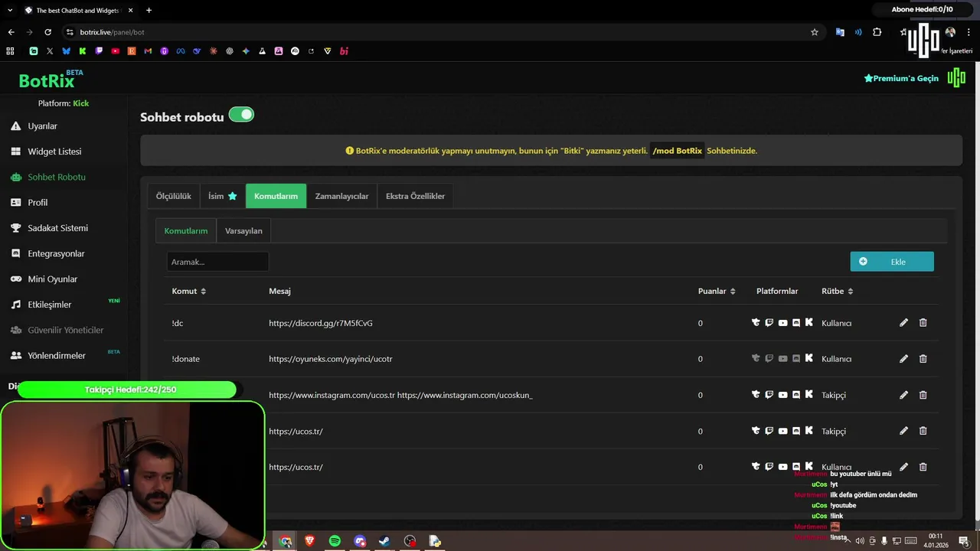Open Entegrasyonlar in the sidebar
980x551 pixels.
click(x=56, y=253)
